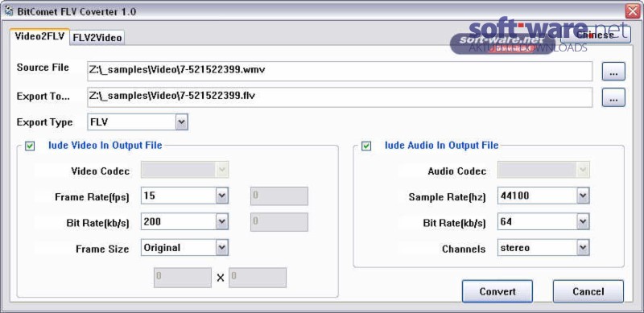Click the Export Type label text

click(x=44, y=122)
